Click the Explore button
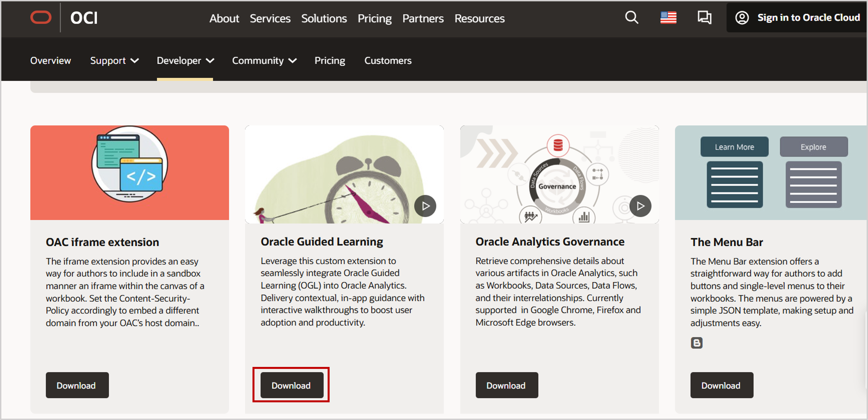This screenshot has width=868, height=420. coord(814,147)
